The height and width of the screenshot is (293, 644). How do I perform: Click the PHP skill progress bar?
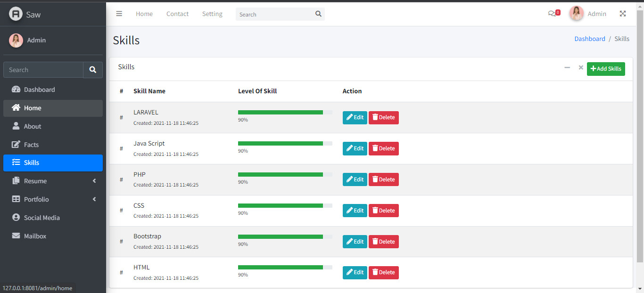(285, 174)
